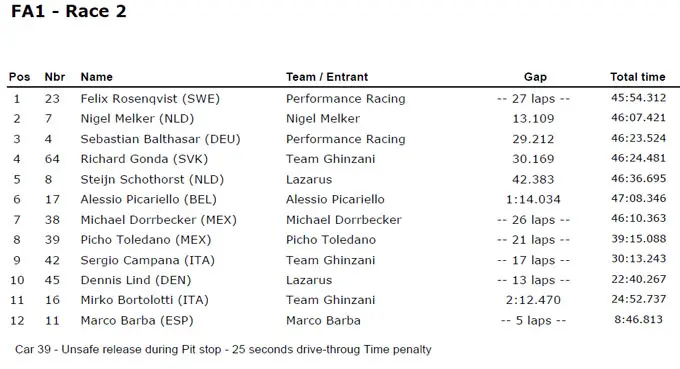Select the Nbr column header
This screenshot has width=680, height=369.
pyautogui.click(x=55, y=77)
